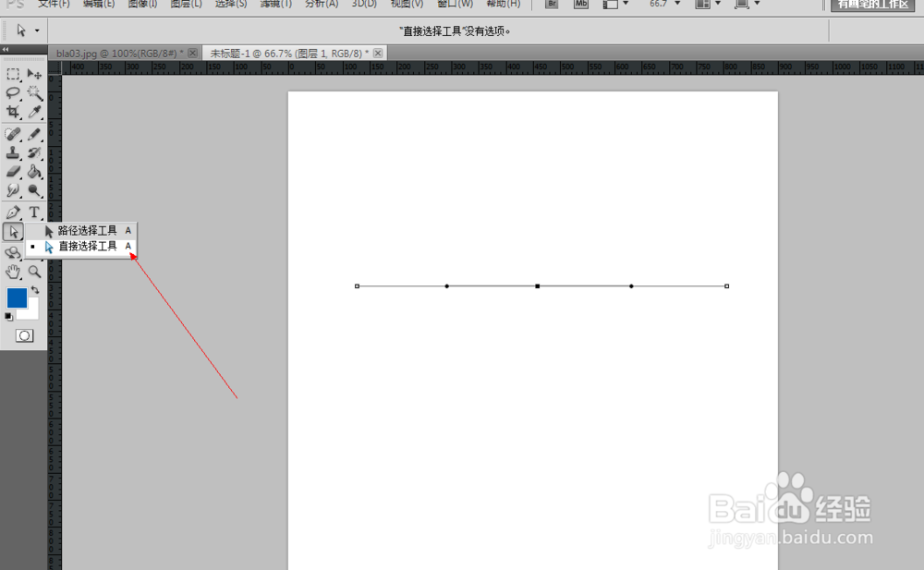Switch to the bla03.jpg document tab
This screenshot has width=924, height=570.
(119, 53)
